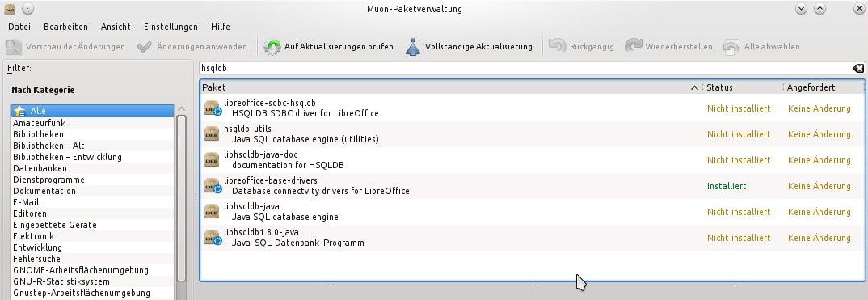Select the GNOME-Arbeitsflächenumgebung category
Image resolution: width=868 pixels, height=300 pixels.
(x=92, y=270)
